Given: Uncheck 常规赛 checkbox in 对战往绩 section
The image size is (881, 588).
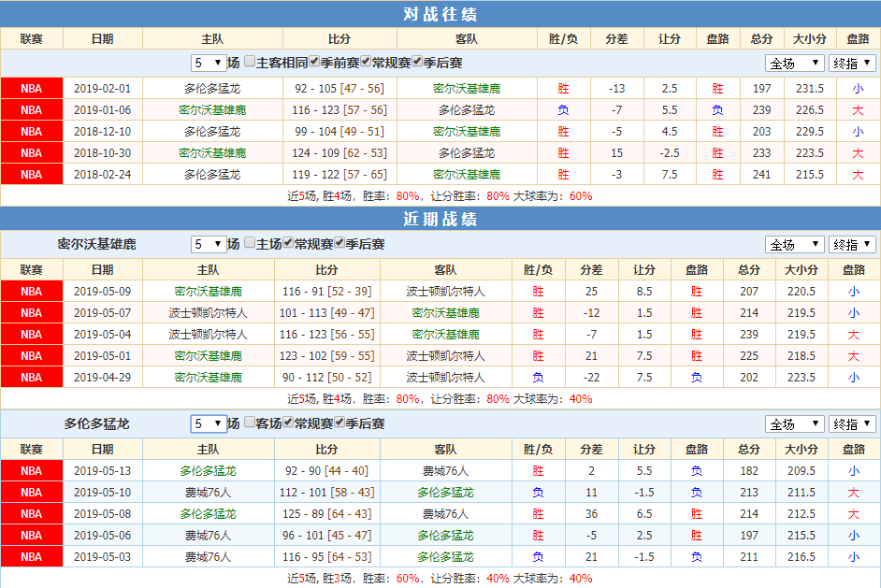Looking at the screenshot, I should tap(366, 62).
